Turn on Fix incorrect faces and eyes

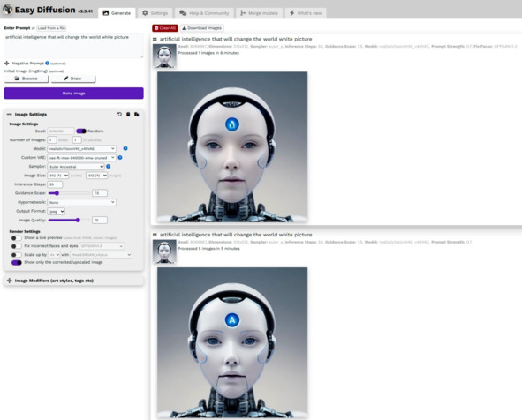tap(16, 246)
